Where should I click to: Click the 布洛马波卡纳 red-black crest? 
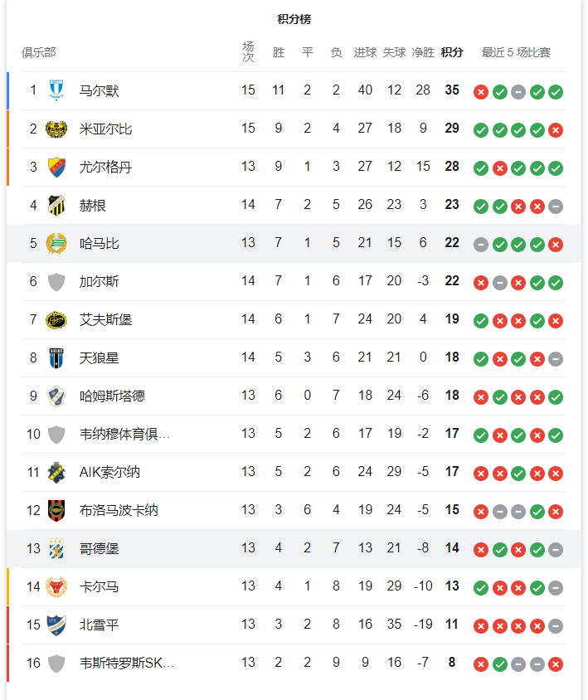[x=56, y=510]
